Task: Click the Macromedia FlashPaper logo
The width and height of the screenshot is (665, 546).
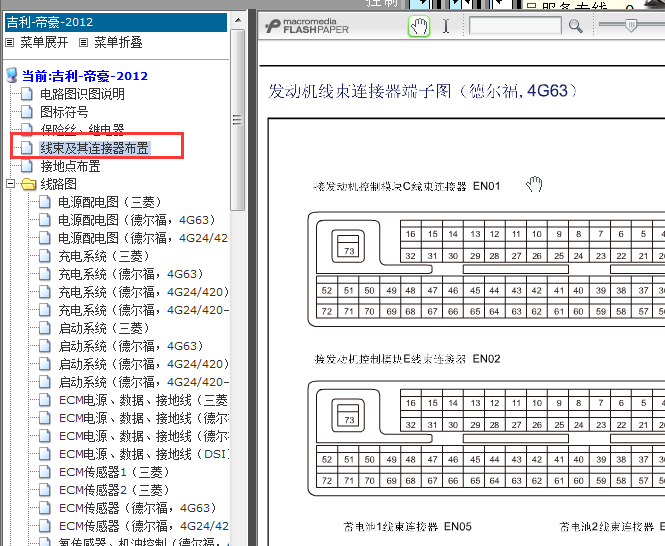Action: tap(307, 26)
